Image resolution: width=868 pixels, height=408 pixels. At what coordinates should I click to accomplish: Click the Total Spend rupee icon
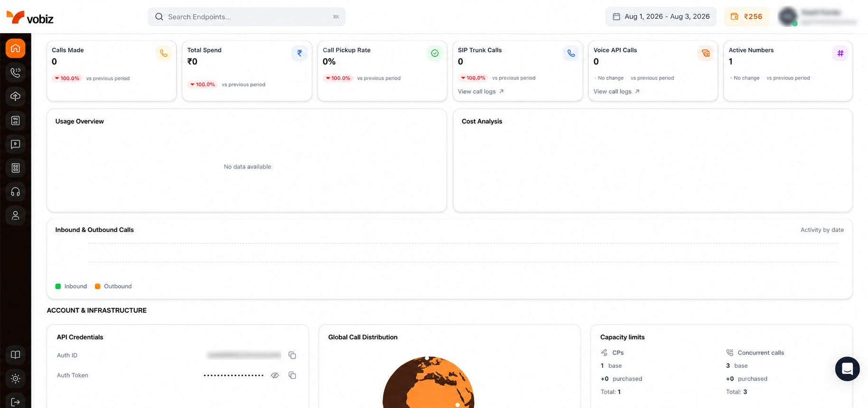coord(299,54)
